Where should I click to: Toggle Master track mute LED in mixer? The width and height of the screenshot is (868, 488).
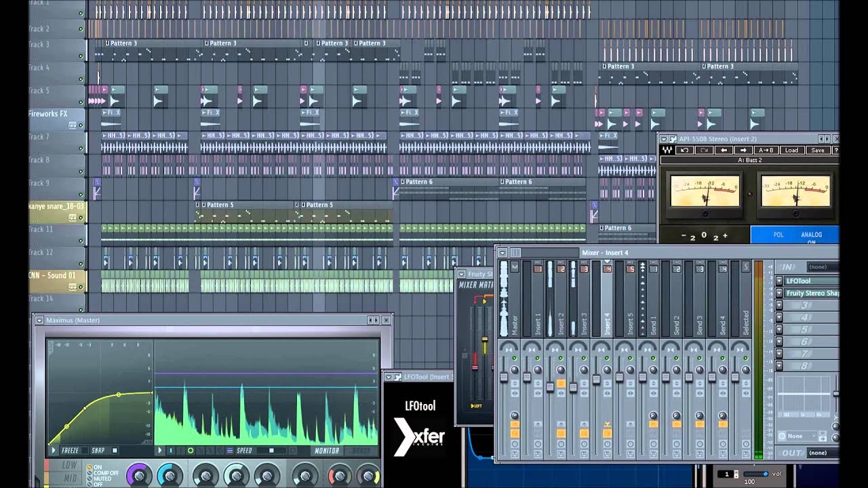(515, 358)
